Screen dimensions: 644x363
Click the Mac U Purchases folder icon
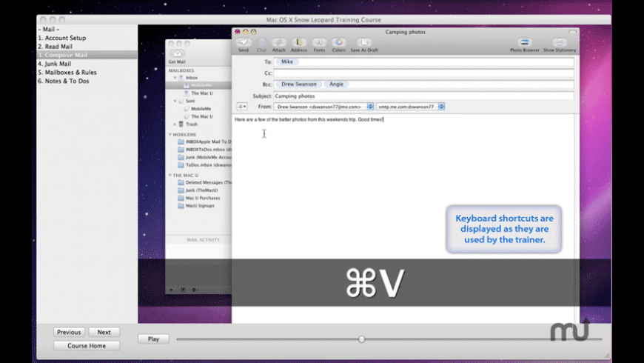click(x=181, y=198)
